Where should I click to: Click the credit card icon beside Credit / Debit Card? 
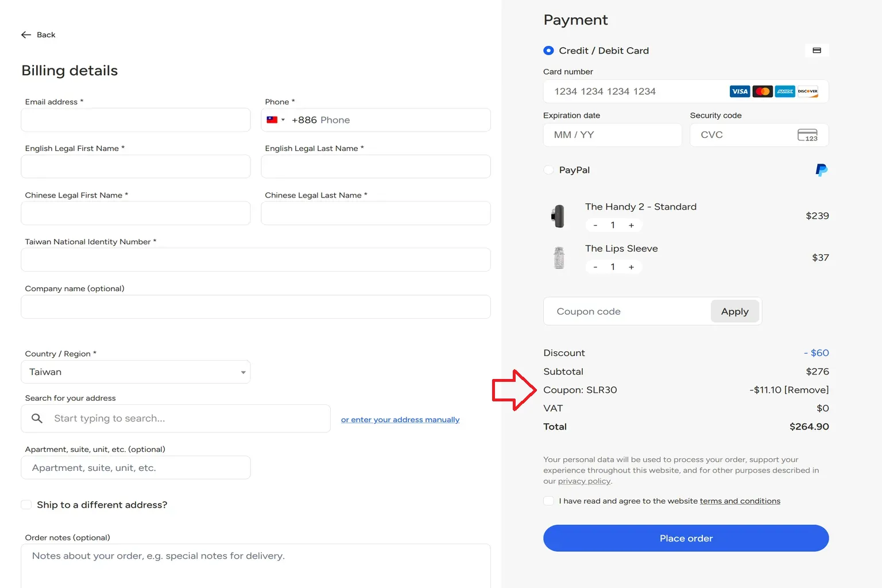click(817, 51)
